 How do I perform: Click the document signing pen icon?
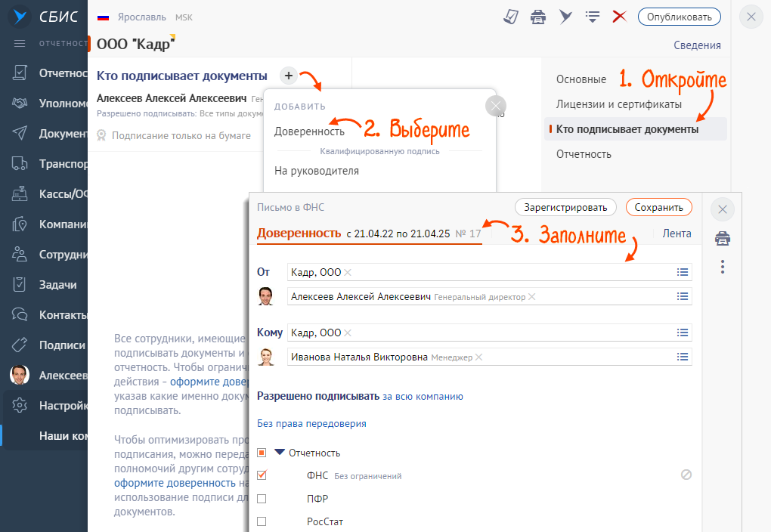click(x=512, y=17)
